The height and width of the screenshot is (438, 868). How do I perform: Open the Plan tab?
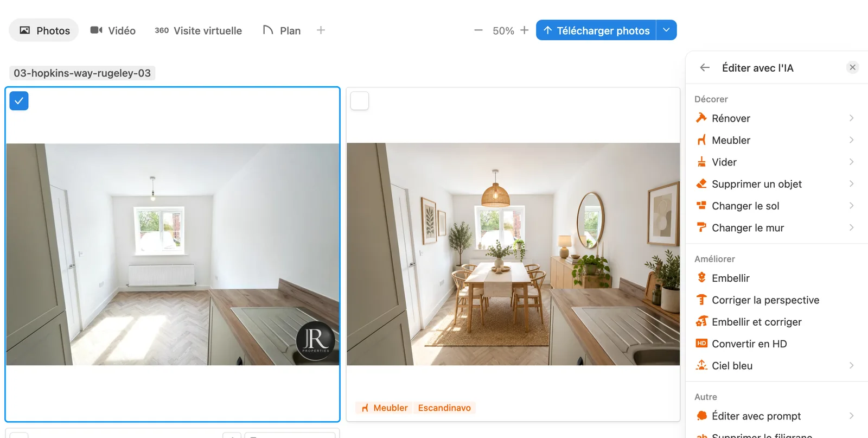pos(282,30)
